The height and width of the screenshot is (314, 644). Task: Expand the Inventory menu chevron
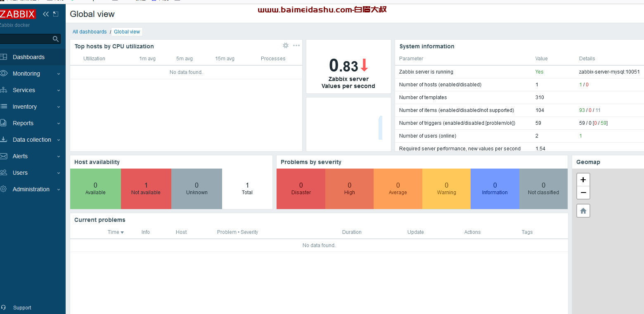59,107
